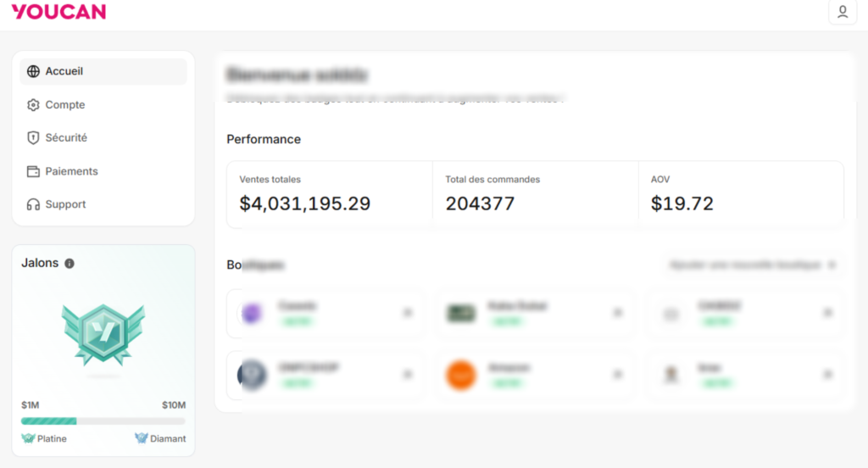Click the milestone progress bar
The height and width of the screenshot is (468, 868).
103,421
